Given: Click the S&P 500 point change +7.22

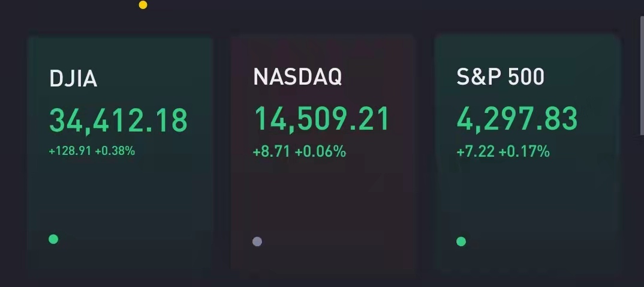Looking at the screenshot, I should tap(476, 152).
